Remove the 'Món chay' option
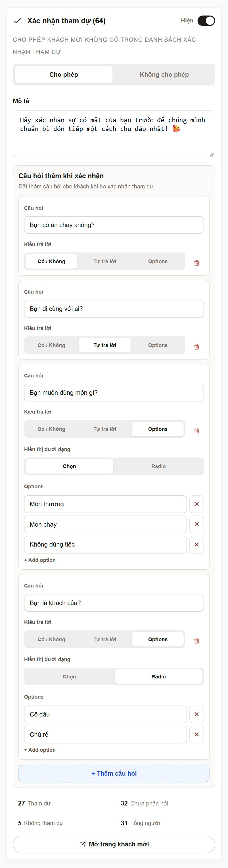Screen dimensions: 228x868 coord(197,524)
